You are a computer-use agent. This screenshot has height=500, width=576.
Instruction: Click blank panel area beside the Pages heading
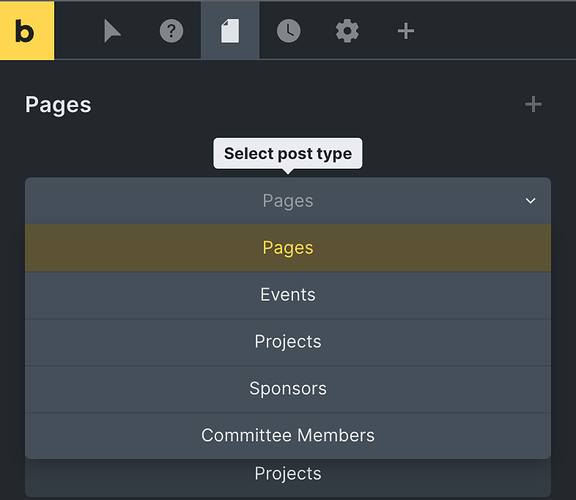pos(305,105)
